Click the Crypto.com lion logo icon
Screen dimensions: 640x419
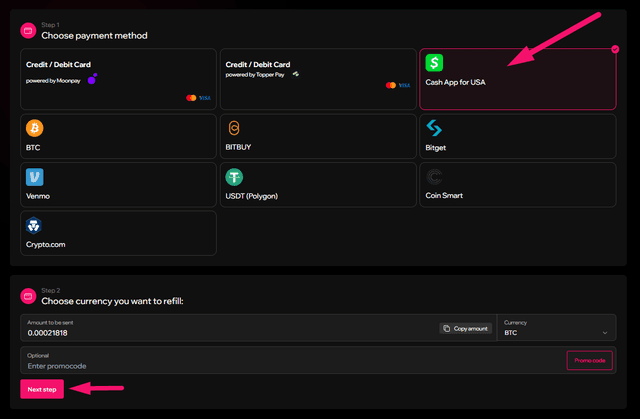33,225
